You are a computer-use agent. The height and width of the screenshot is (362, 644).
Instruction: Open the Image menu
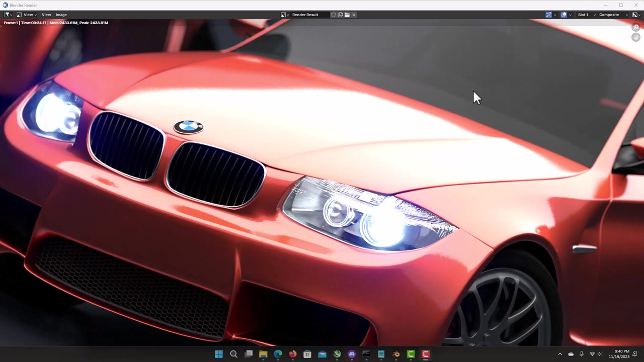(61, 15)
